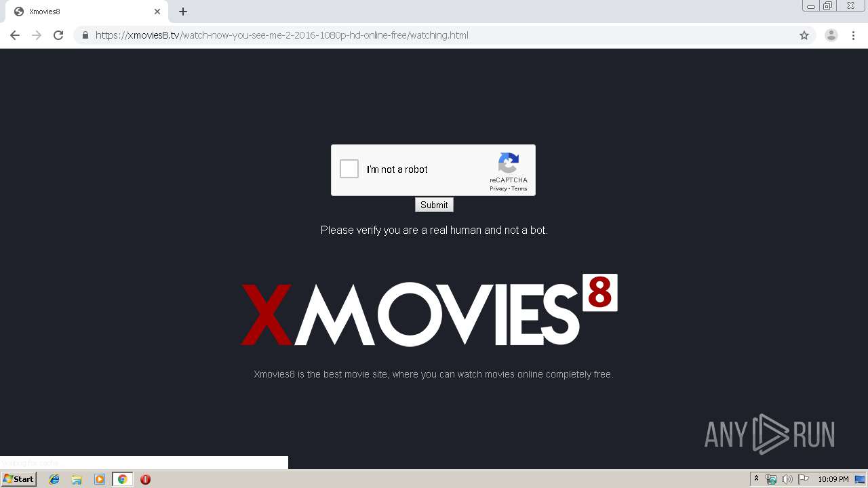Open Windows Media Player from taskbar
Viewport: 868px width, 488px height.
(x=100, y=479)
